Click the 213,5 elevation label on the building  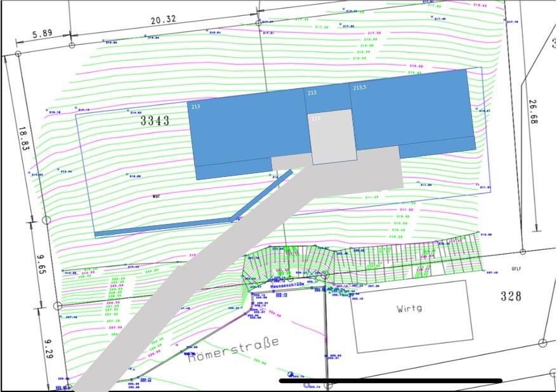[x=360, y=88]
